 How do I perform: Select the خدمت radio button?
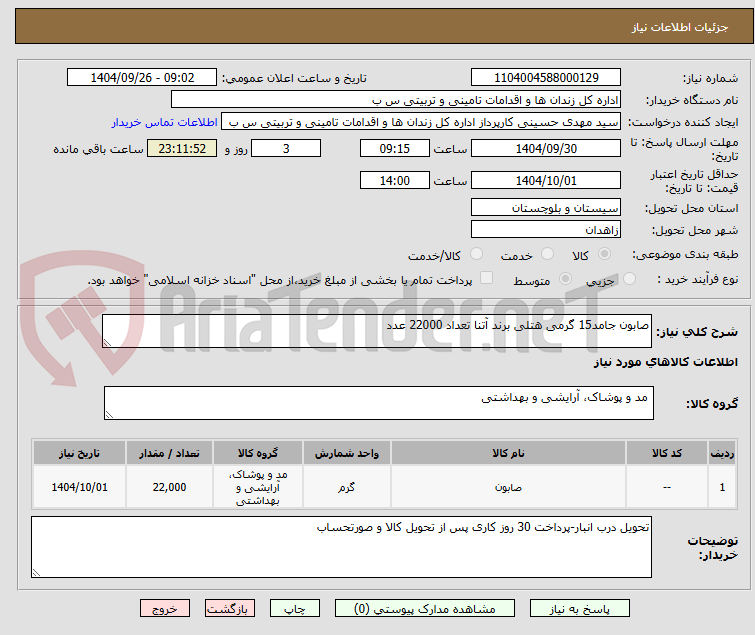547,254
